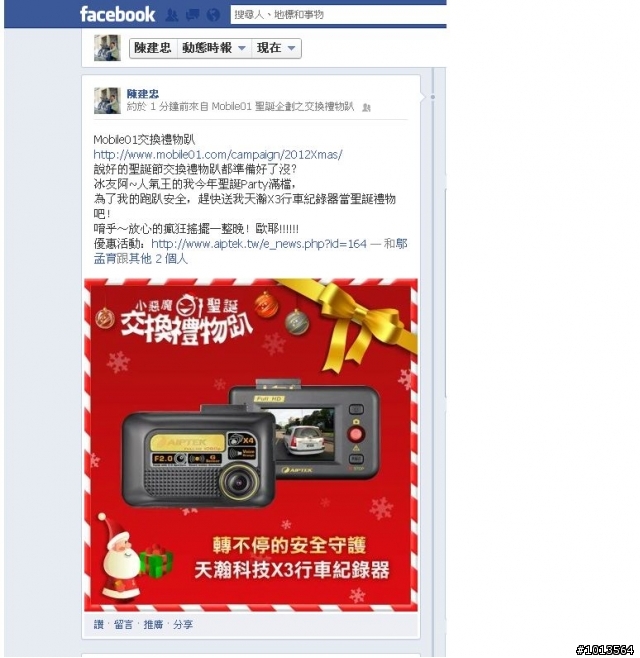The height and width of the screenshot is (658, 640).
Task: Expand the 現在 dropdown
Action: 276,48
